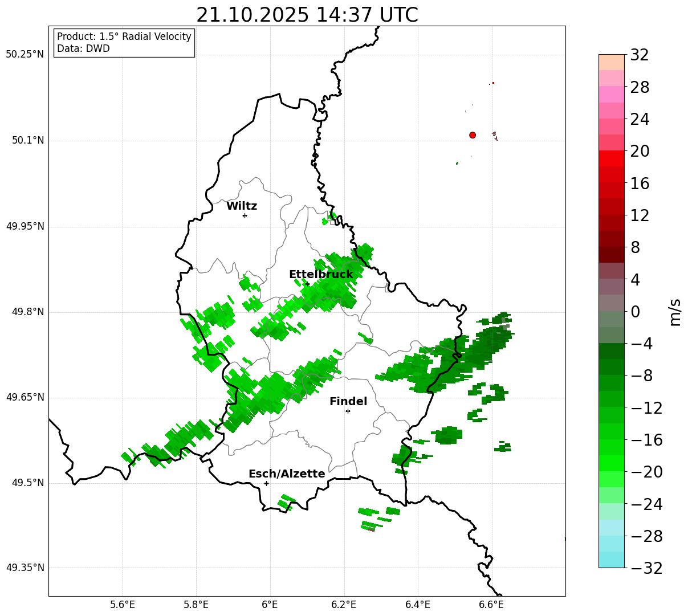Click the title 21.10.2025 14:37 UTC
The height and width of the screenshot is (616, 688).
307,15
